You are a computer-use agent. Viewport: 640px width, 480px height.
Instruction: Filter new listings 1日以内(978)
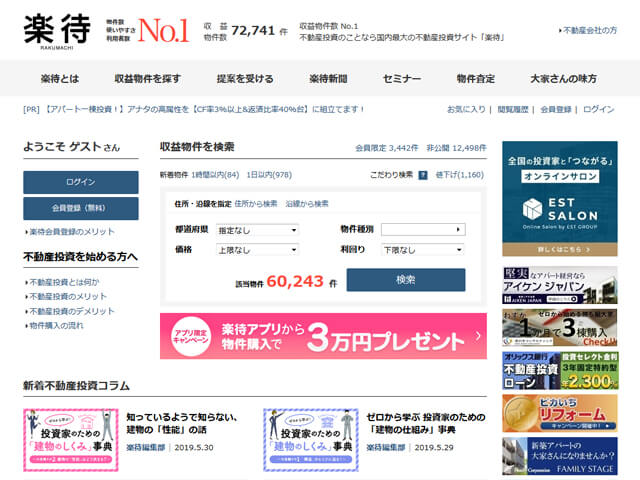(x=269, y=175)
